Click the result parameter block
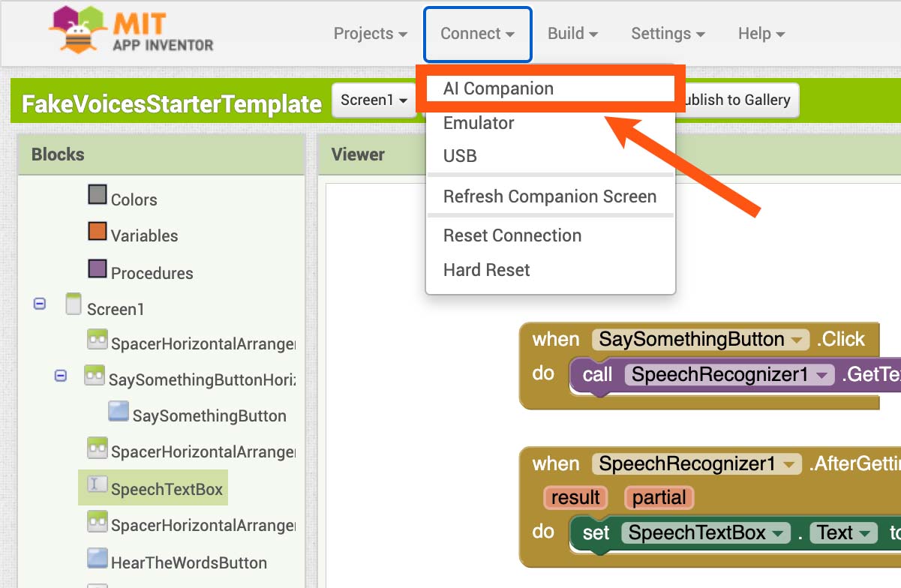This screenshot has height=588, width=901. point(575,497)
